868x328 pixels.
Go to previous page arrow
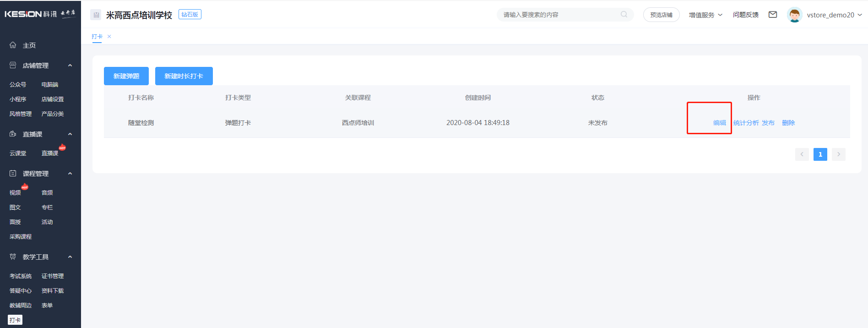point(802,154)
